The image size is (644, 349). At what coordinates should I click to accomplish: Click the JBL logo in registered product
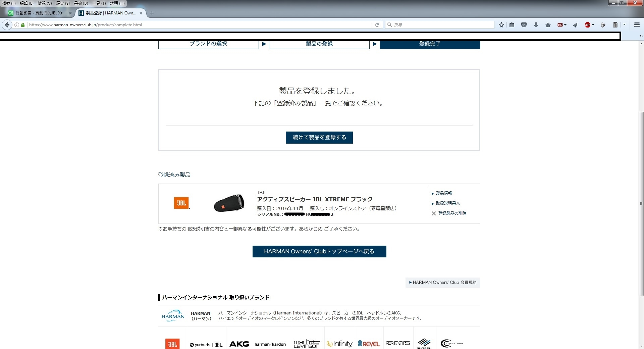(181, 203)
